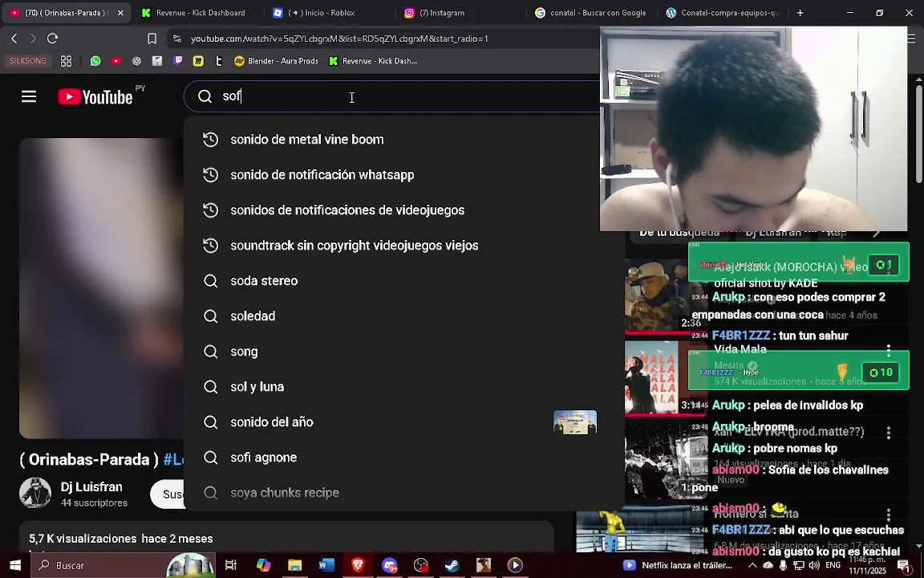Open the 'Blender - Aura Prods' bookmark
The height and width of the screenshot is (578, 924).
277,61
